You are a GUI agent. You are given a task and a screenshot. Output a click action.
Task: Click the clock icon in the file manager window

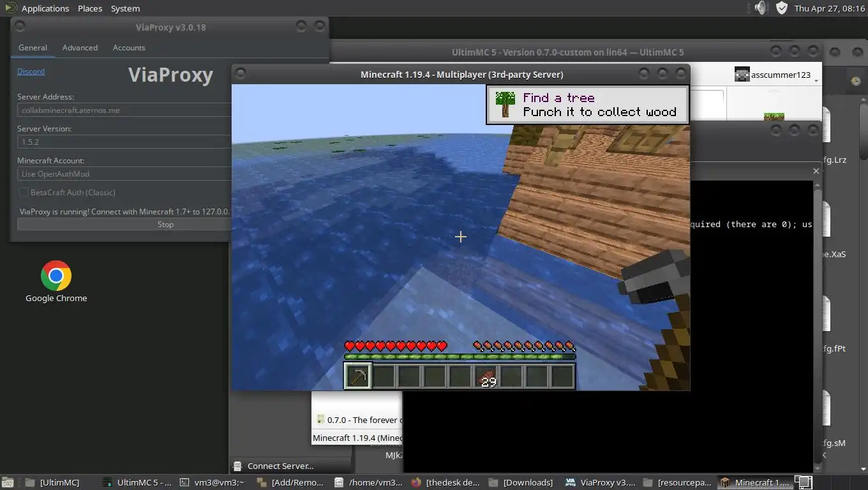tap(857, 81)
